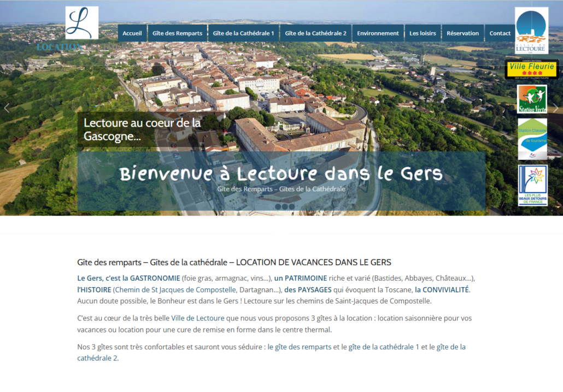The height and width of the screenshot is (392, 563).
Task: Go to previous slide with left arrow
Action: pos(7,108)
